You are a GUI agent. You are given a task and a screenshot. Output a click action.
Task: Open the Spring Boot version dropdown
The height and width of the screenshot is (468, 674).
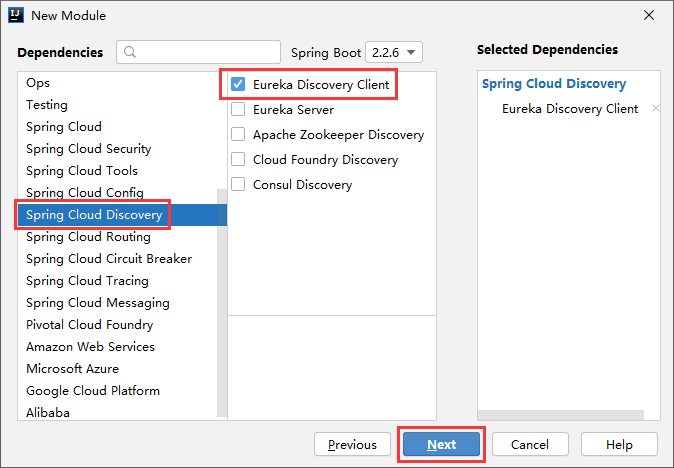click(x=393, y=52)
